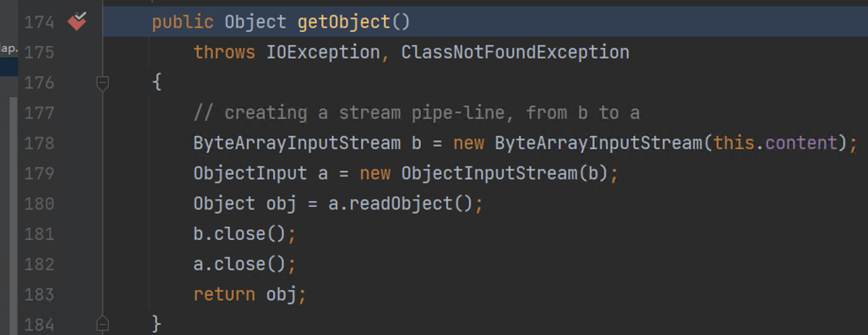Remove the breakpoint on line 174

coord(77,21)
